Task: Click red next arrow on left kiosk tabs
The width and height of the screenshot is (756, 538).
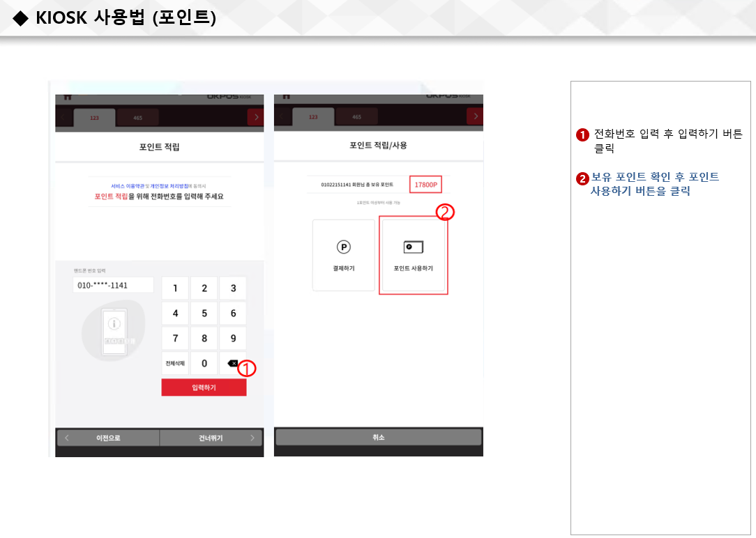Action: 255,117
